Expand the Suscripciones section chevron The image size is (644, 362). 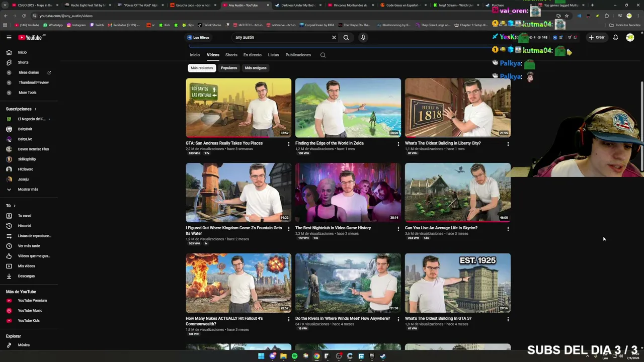pyautogui.click(x=35, y=109)
